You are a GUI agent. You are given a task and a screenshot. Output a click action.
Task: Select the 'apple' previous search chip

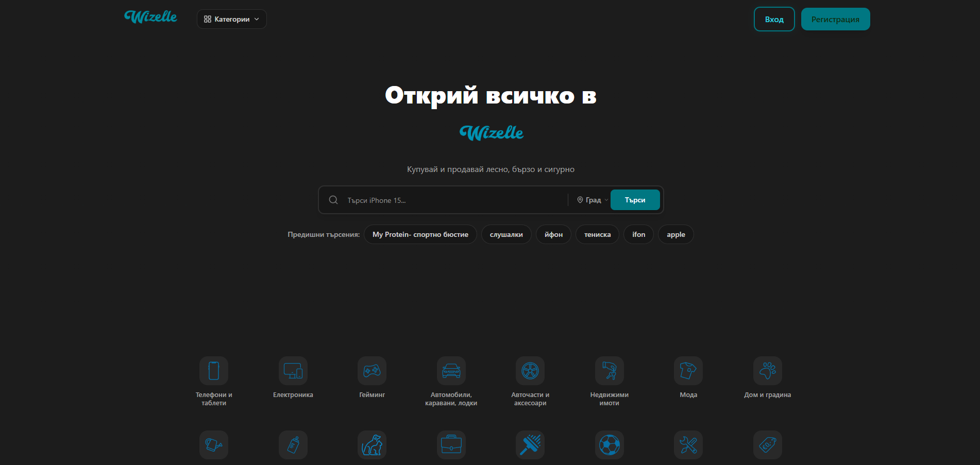(x=675, y=234)
